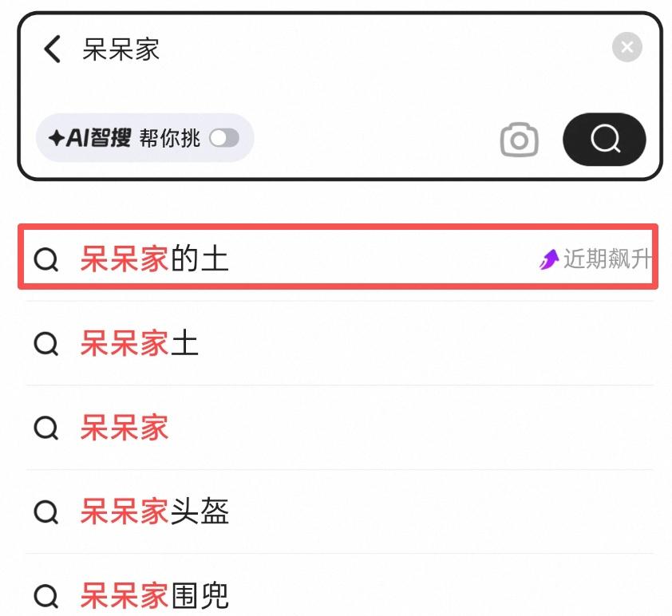
Task: Tap the purple rocket icon near 近期飙升
Action: tap(547, 259)
